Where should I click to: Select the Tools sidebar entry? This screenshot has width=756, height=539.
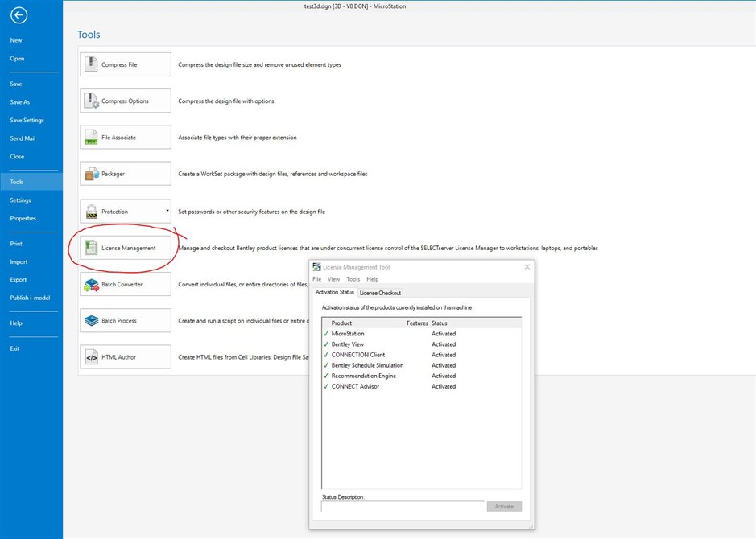pyautogui.click(x=31, y=182)
